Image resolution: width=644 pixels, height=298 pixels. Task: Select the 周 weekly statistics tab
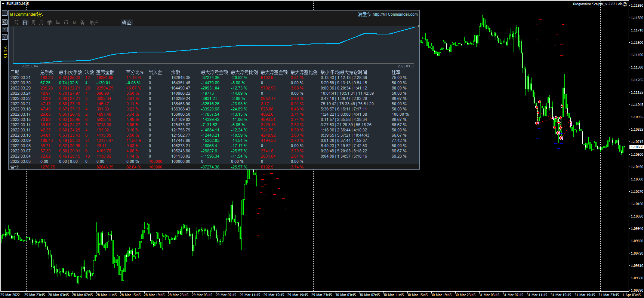click(x=33, y=23)
